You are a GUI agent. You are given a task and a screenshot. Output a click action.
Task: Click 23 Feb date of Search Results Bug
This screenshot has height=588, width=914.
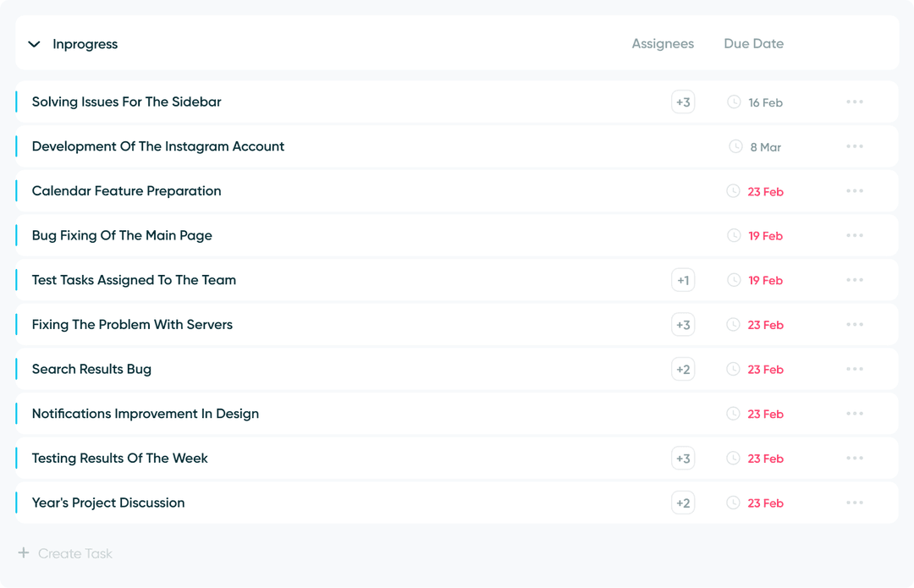pos(765,370)
